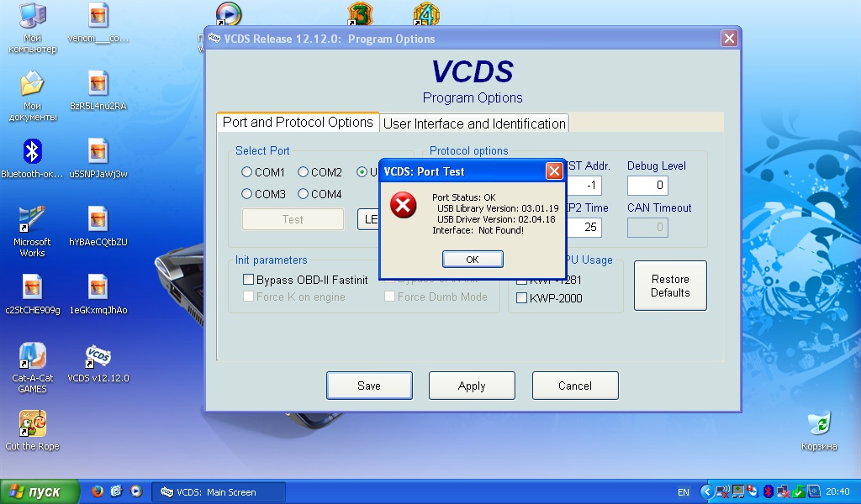The width and height of the screenshot is (861, 504).
Task: Click VCDS: Main Screen taskbar button
Action: point(219,492)
